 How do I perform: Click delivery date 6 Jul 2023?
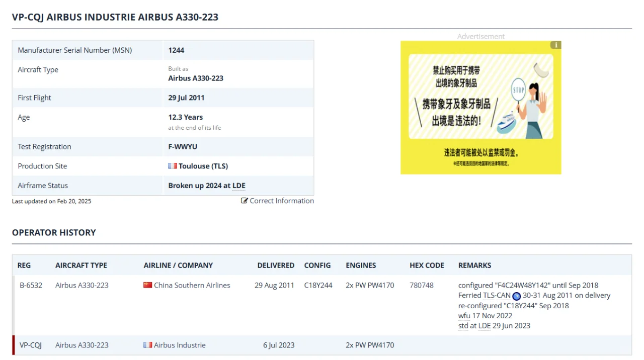[279, 345]
